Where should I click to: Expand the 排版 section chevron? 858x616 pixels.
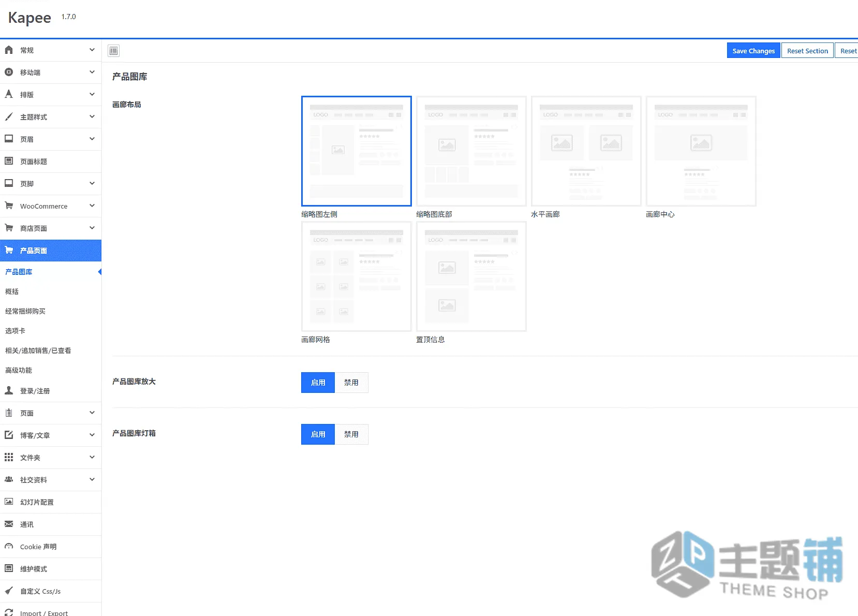92,94
